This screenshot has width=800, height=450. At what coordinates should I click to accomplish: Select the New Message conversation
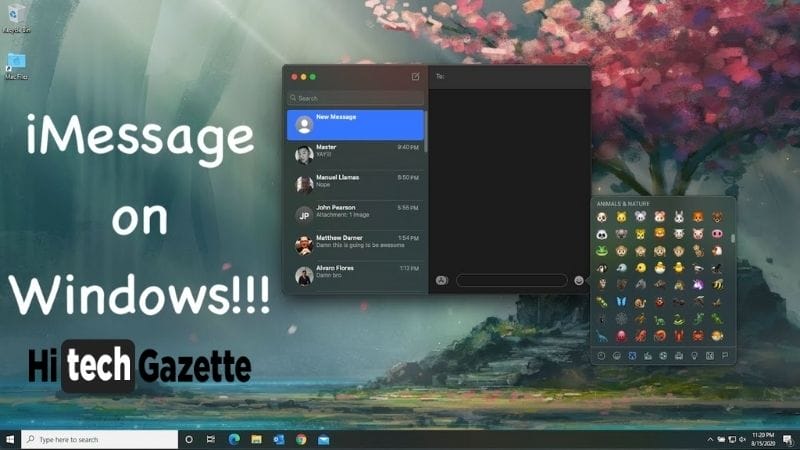356,124
